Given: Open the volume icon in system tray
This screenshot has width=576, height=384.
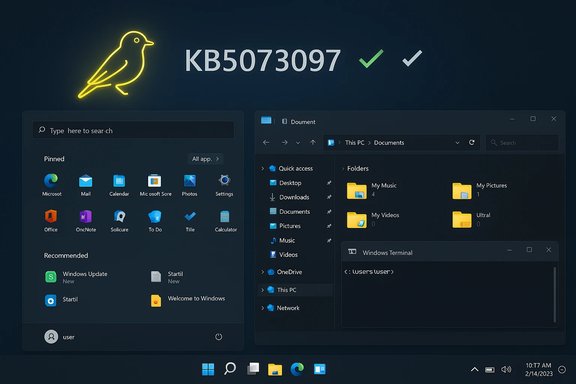Looking at the screenshot, I should coord(506,369).
